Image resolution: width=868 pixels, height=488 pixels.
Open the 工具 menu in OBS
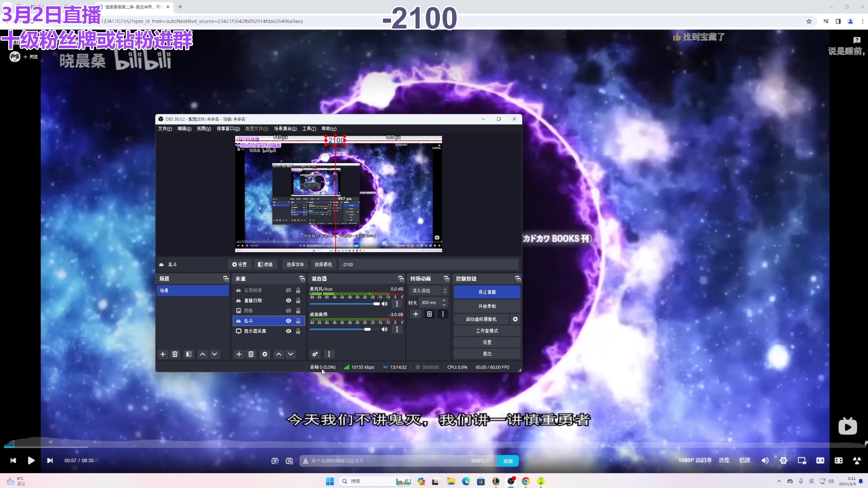(x=309, y=129)
